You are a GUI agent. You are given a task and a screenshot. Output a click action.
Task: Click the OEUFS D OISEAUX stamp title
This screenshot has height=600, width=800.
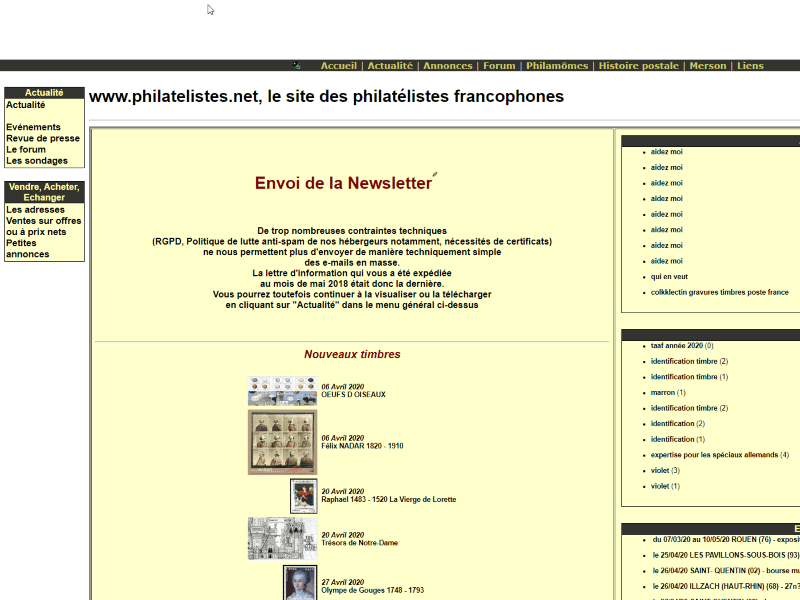pyautogui.click(x=354, y=394)
